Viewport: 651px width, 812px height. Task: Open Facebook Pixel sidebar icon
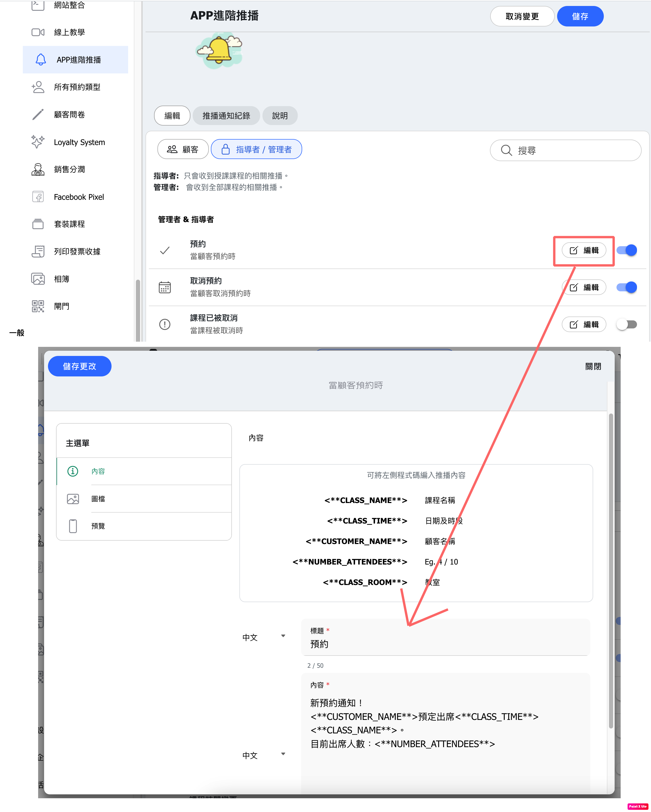(38, 197)
